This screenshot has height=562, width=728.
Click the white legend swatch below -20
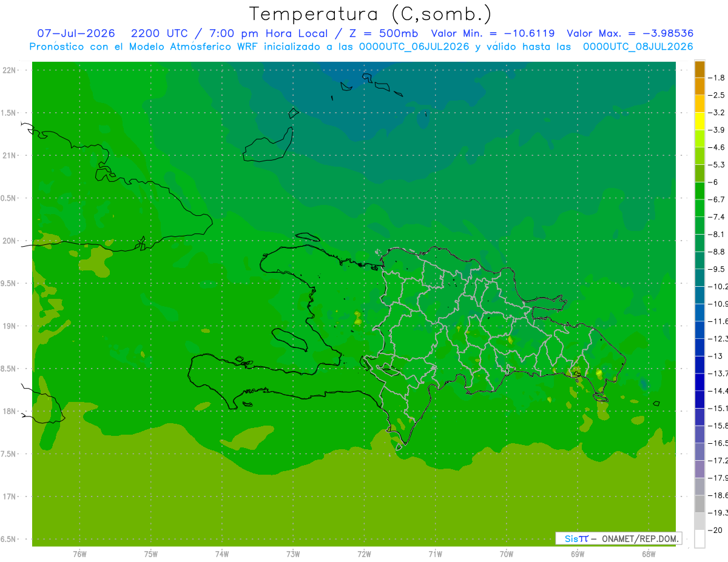[x=699, y=538]
